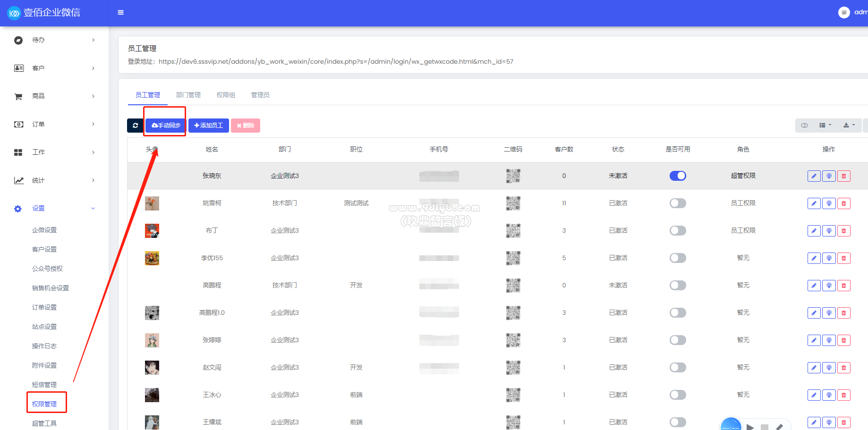
Task: Delete employee 高鹏程 via trash icon
Action: (x=843, y=286)
